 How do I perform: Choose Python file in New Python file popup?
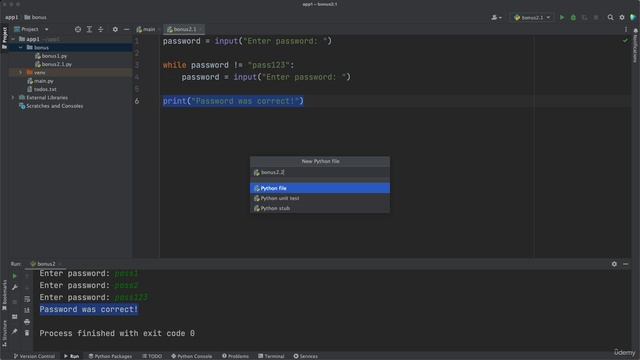(x=320, y=188)
